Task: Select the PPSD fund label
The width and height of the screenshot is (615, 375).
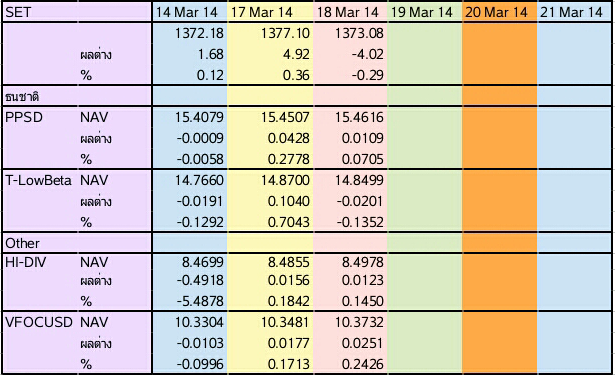Action: [x=24, y=117]
